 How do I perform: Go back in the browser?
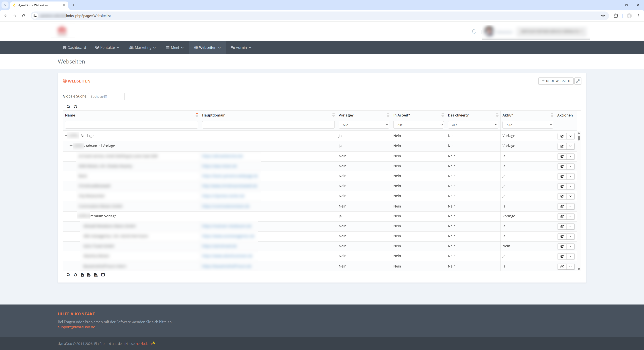[6, 16]
